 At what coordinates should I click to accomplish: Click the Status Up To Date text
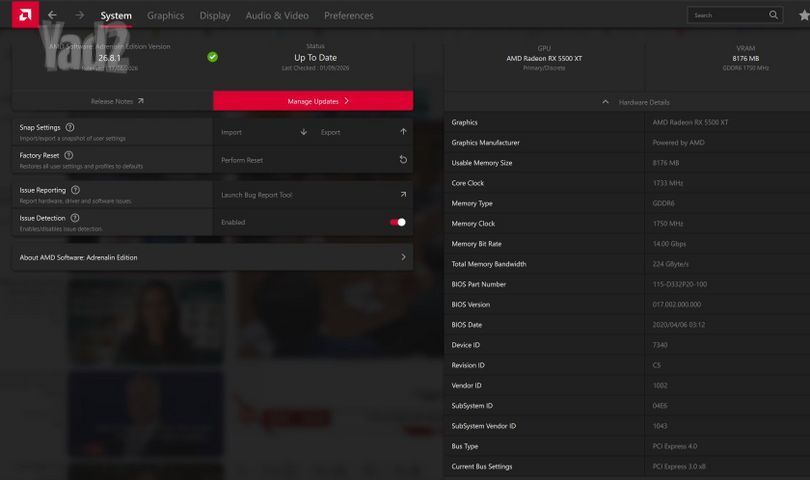coord(315,57)
